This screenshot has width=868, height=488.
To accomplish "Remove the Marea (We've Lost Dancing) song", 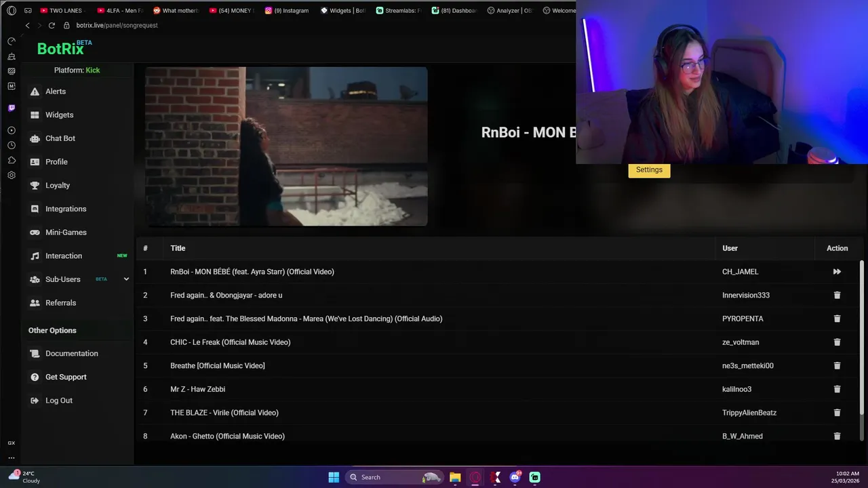I will [x=837, y=319].
